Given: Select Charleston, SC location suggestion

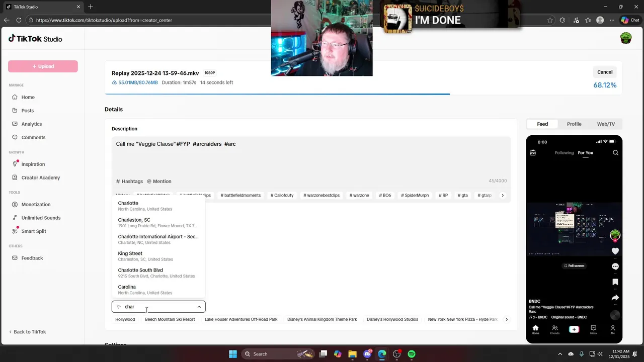Looking at the screenshot, I should pyautogui.click(x=158, y=223).
